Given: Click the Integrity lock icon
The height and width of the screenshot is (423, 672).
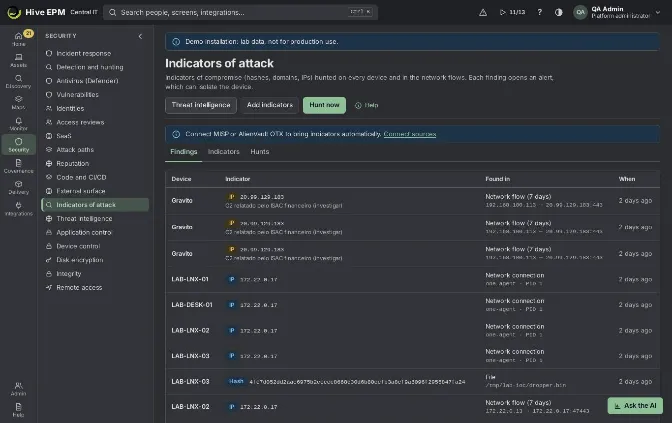Looking at the screenshot, I should tap(49, 273).
